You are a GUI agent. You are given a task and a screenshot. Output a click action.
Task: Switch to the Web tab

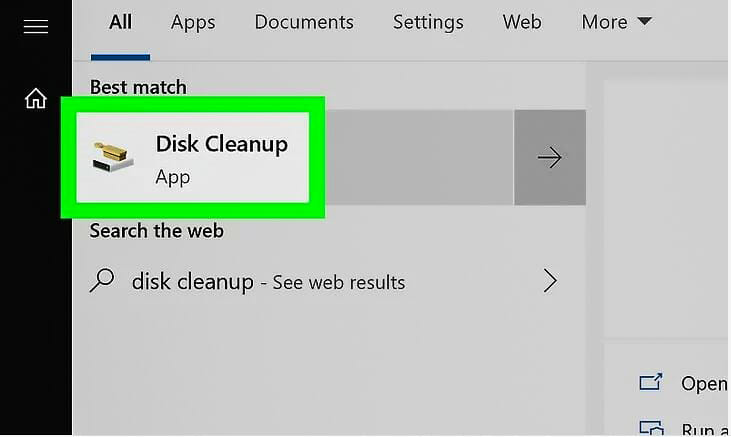click(522, 22)
